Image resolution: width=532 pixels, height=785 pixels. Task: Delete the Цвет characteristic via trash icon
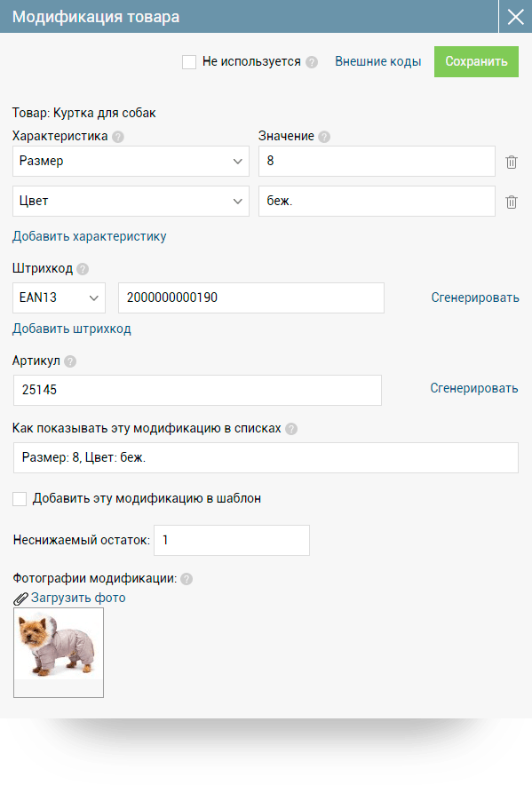click(x=512, y=201)
